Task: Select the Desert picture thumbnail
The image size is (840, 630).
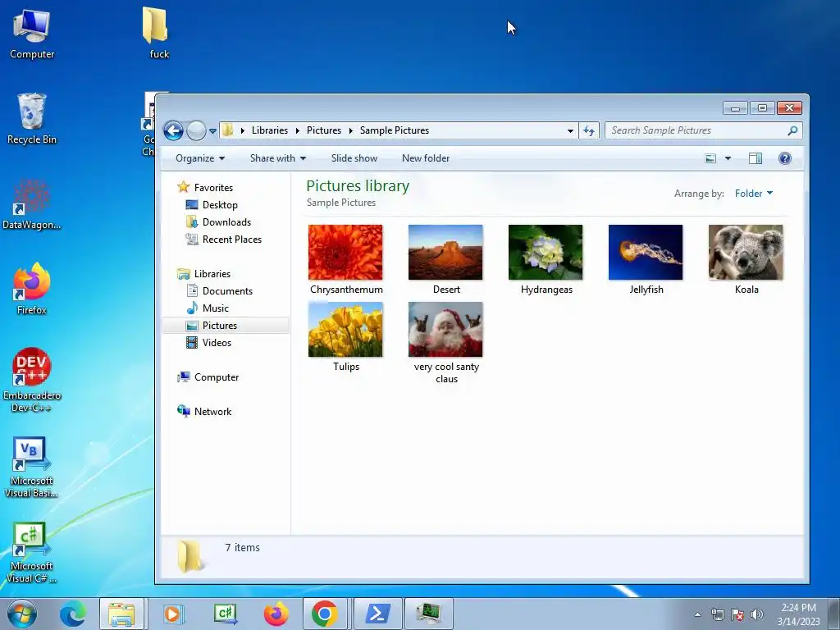Action: (445, 253)
